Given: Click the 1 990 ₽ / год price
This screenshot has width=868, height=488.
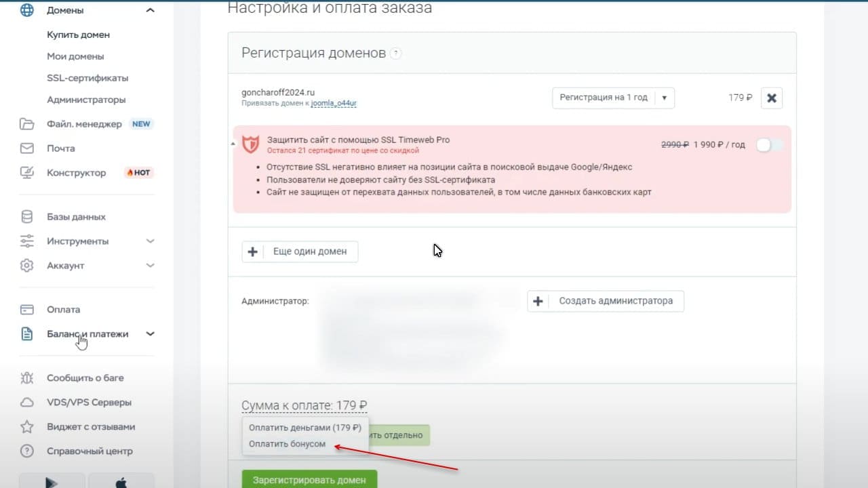Looking at the screenshot, I should click(x=719, y=144).
